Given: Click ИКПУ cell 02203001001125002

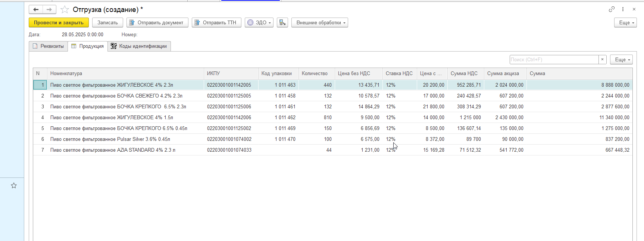Looking at the screenshot, I should [x=231, y=128].
